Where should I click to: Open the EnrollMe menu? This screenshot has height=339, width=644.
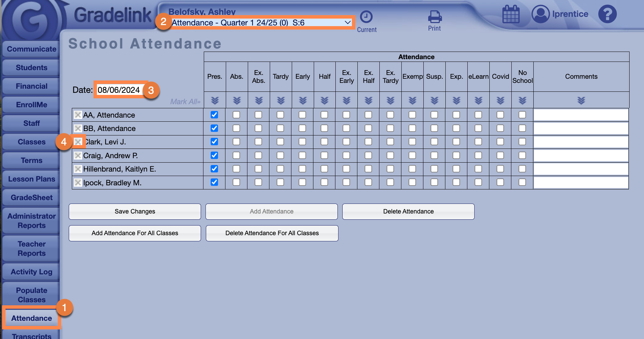[x=31, y=105]
